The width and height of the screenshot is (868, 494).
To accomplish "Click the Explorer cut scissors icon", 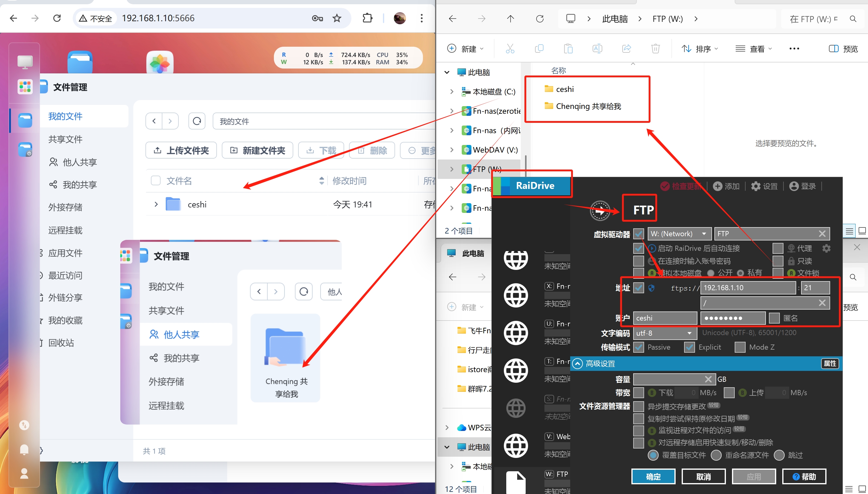I will coord(510,49).
